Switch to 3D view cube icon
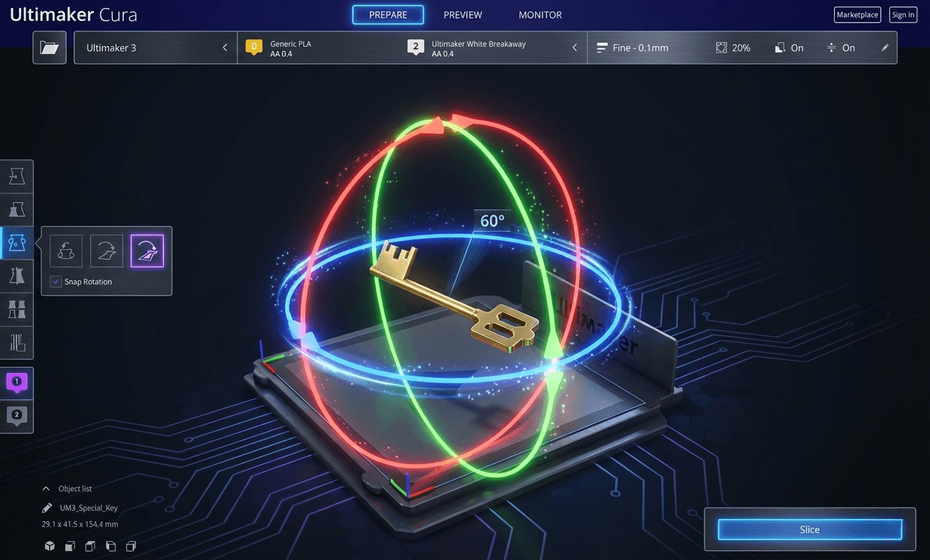The width and height of the screenshot is (930, 560). tap(50, 546)
